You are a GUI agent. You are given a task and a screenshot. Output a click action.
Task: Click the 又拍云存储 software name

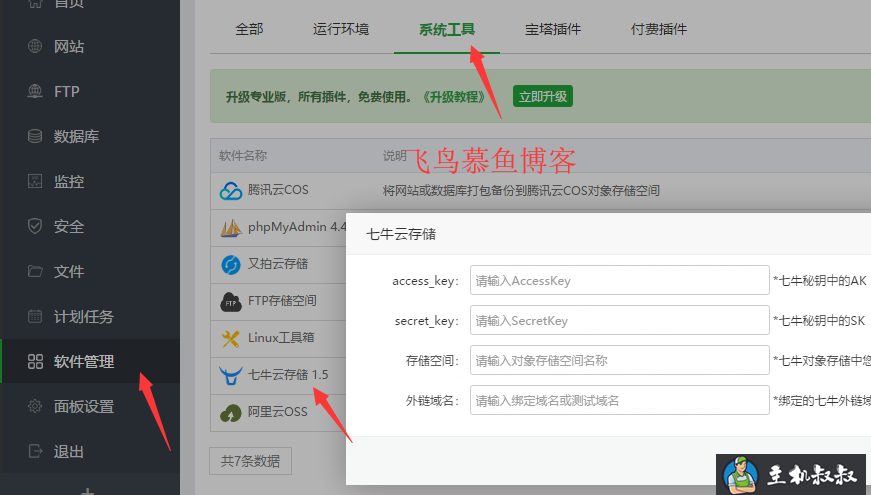[x=278, y=263]
